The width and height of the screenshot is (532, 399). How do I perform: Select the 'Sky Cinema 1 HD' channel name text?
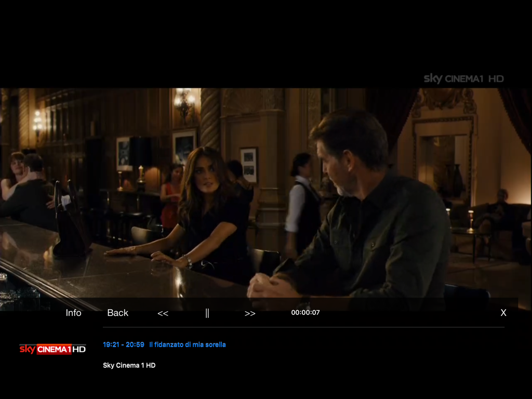pyautogui.click(x=129, y=365)
